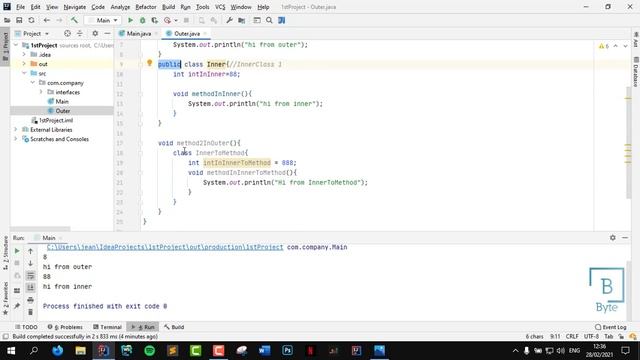Screen dimensions: 640x360
Task: Toggle scroll to end in Run console
Action: [31, 288]
